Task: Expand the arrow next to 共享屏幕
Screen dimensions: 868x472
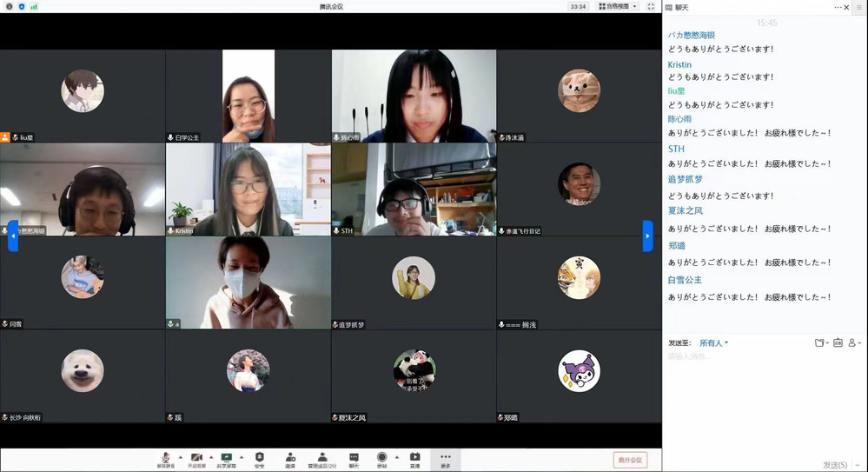Action: (x=242, y=456)
